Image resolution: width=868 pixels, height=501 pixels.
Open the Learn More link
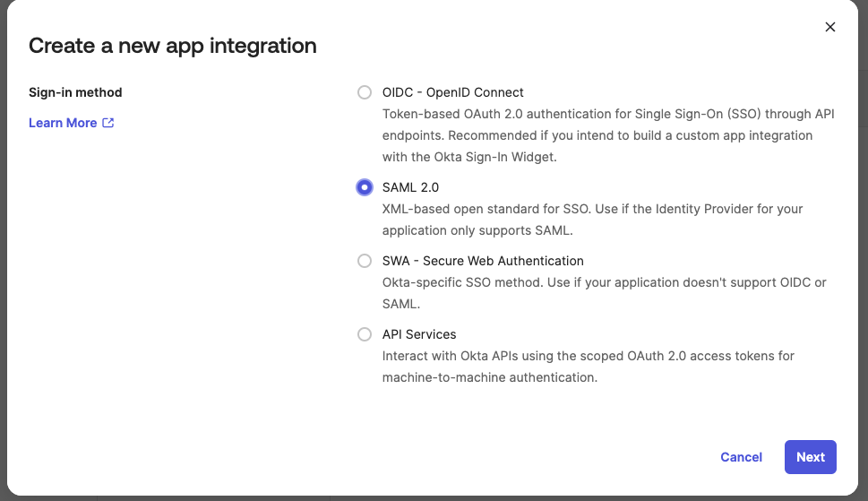pyautogui.click(x=63, y=123)
